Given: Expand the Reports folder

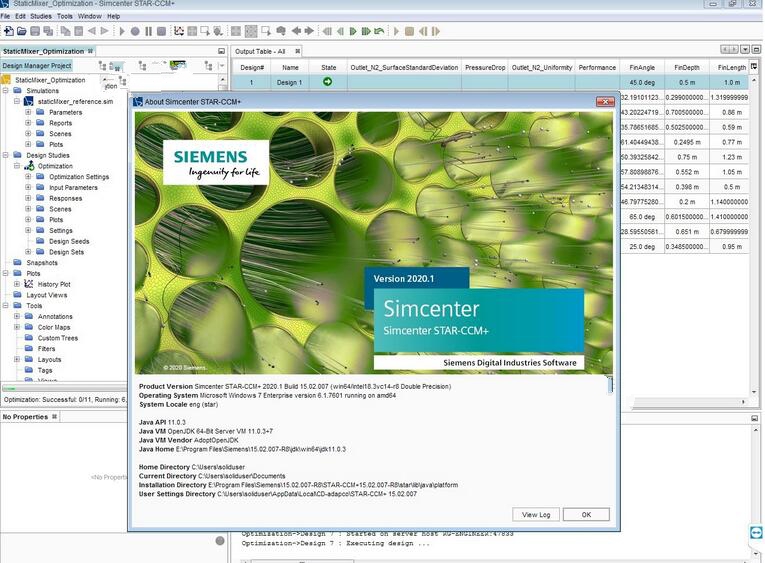Looking at the screenshot, I should pos(28,123).
